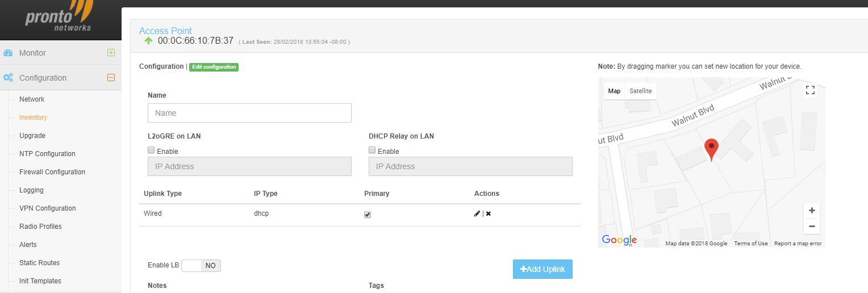Delete the Wired uplink with X icon
Screen dimensions: 868x293
pos(489,214)
